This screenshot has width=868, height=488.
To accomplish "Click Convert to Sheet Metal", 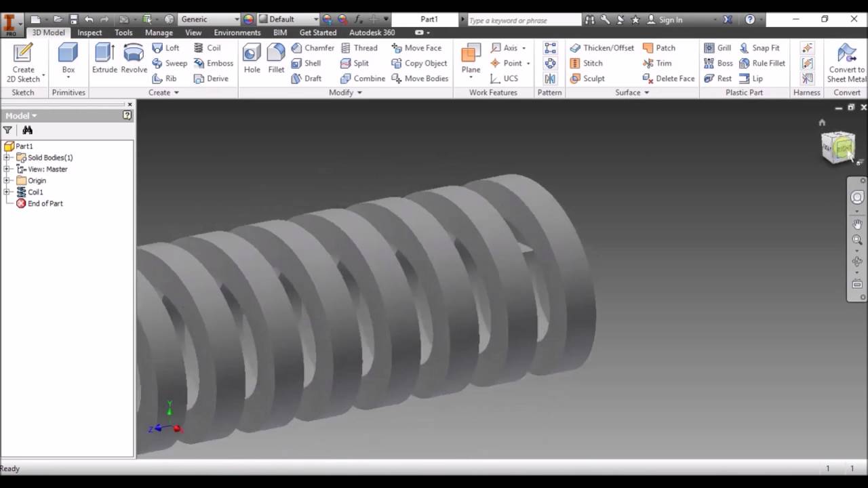I will 846,63.
